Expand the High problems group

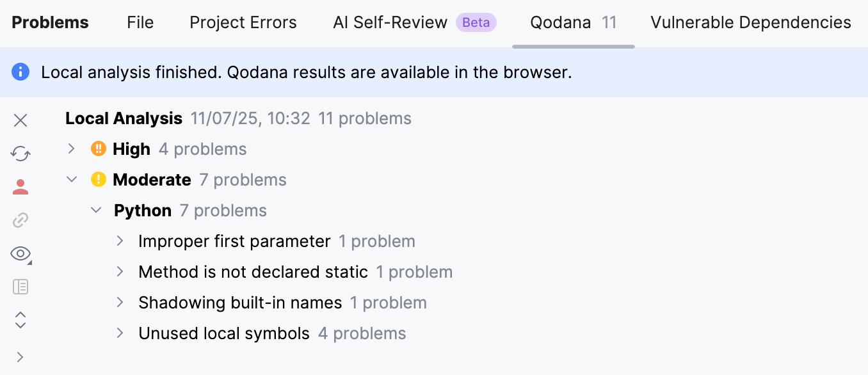coord(71,148)
